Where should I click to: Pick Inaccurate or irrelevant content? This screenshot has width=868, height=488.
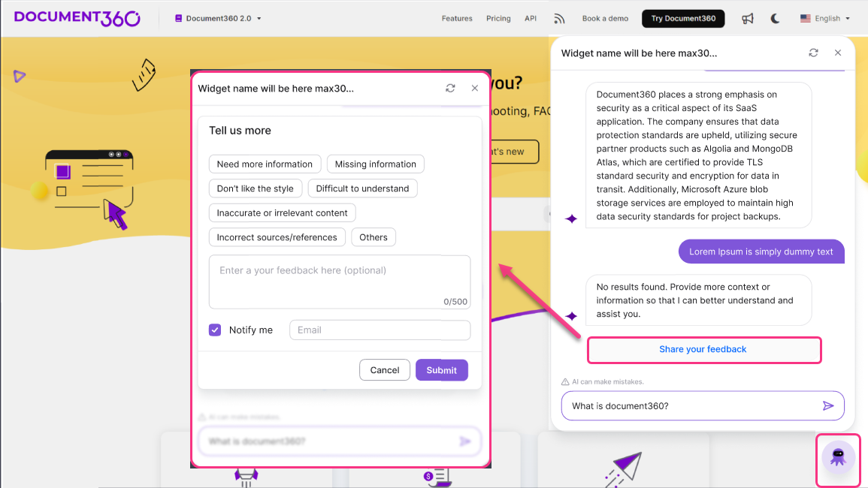[283, 212]
